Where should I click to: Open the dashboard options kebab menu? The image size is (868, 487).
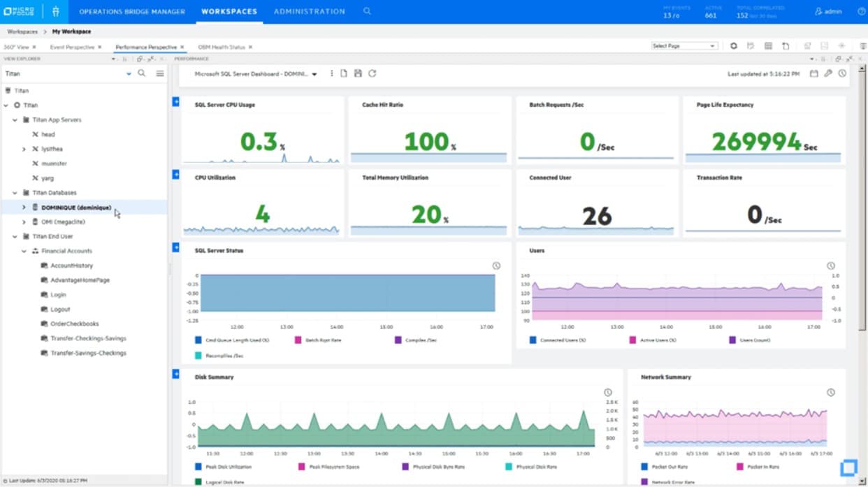click(332, 73)
